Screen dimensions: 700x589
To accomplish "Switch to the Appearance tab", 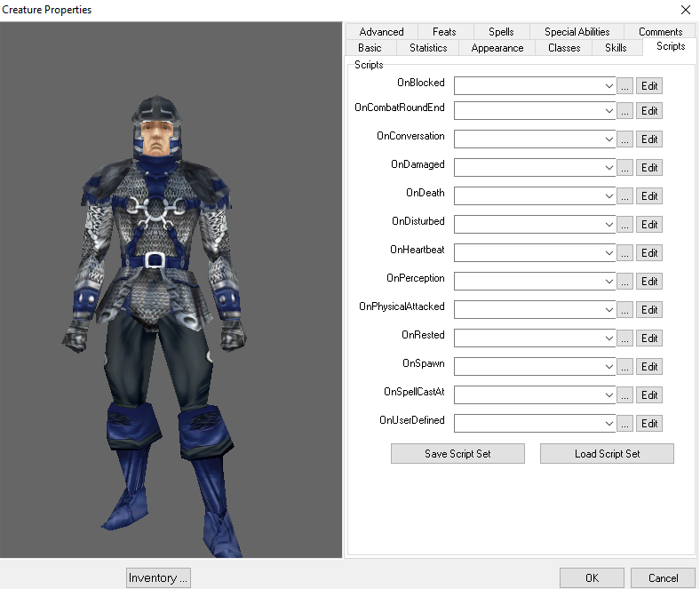I will pos(497,48).
